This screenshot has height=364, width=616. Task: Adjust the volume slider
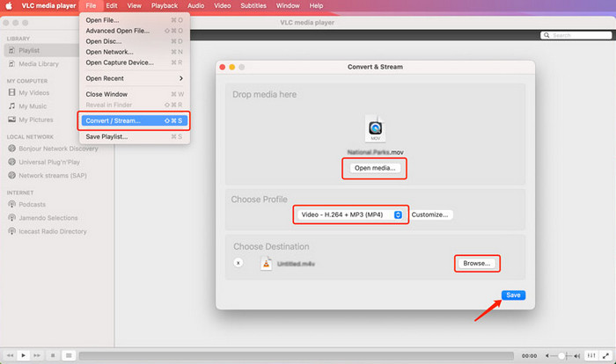pyautogui.click(x=563, y=355)
